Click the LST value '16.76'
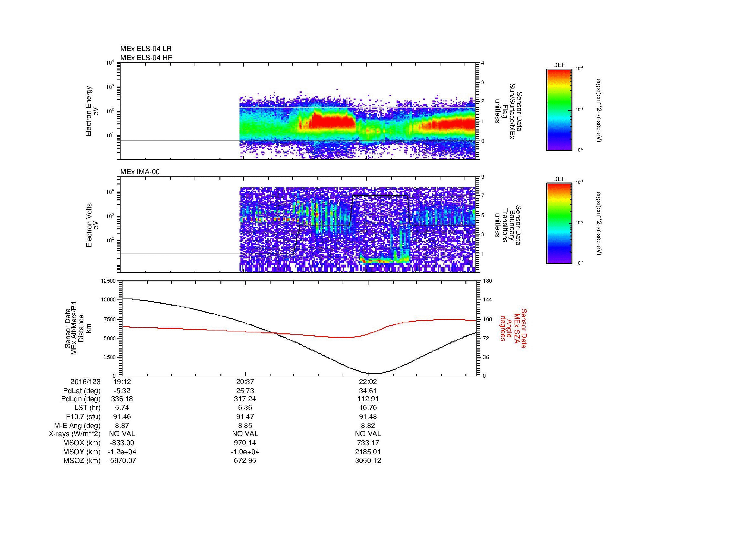 coord(368,408)
